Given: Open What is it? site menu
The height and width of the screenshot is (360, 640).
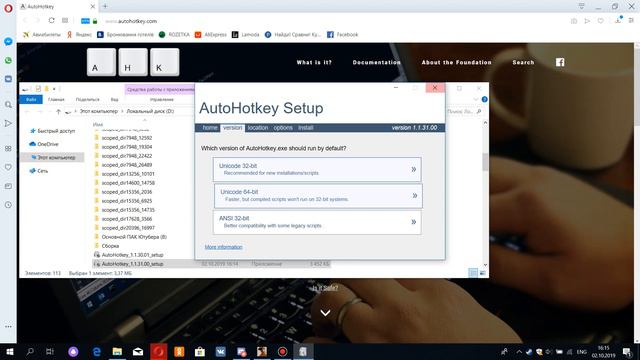Looking at the screenshot, I should click(314, 62).
